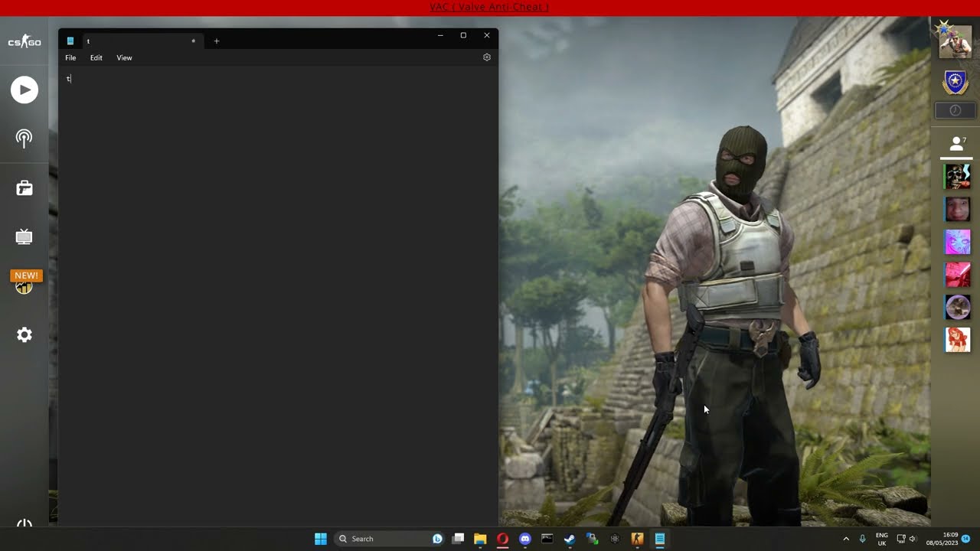
Task: Click inside the Notepad text area
Action: 278,296
